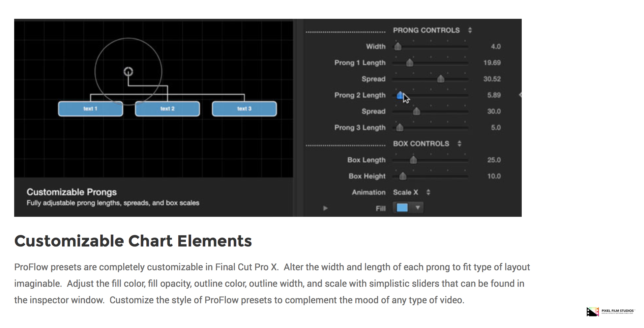
Task: Click the Spread slider handle at 30.0
Action: tap(417, 111)
